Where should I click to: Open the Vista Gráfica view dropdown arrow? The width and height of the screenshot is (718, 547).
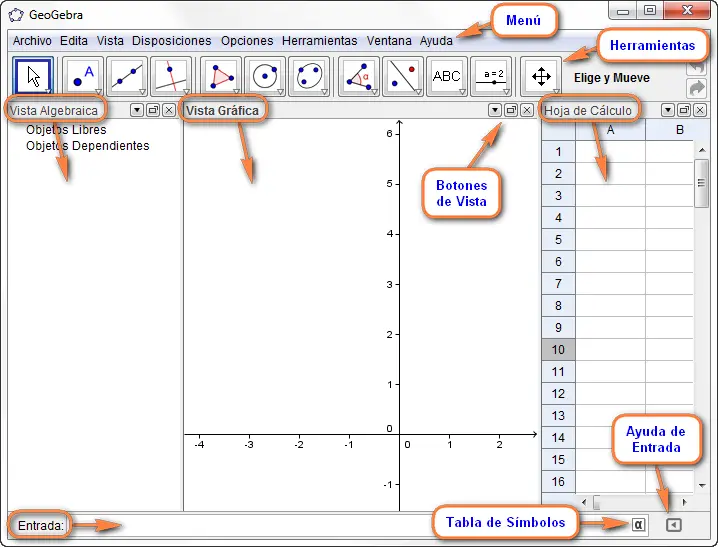click(495, 110)
